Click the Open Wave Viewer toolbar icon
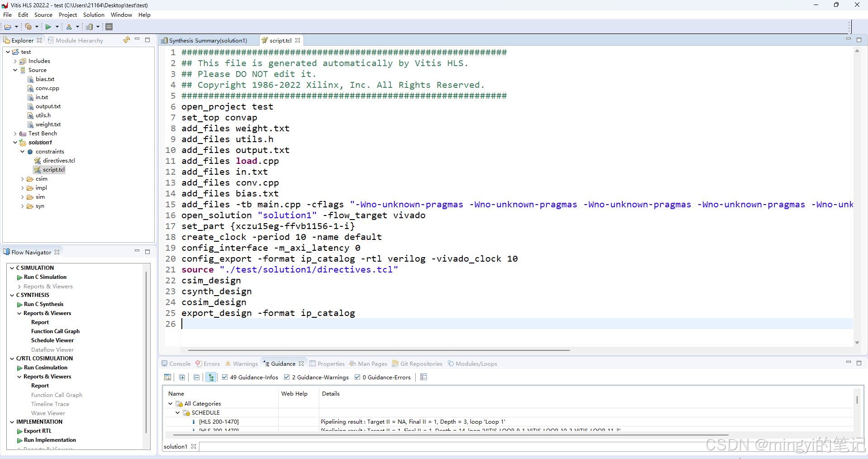The image size is (868, 459). click(x=109, y=27)
